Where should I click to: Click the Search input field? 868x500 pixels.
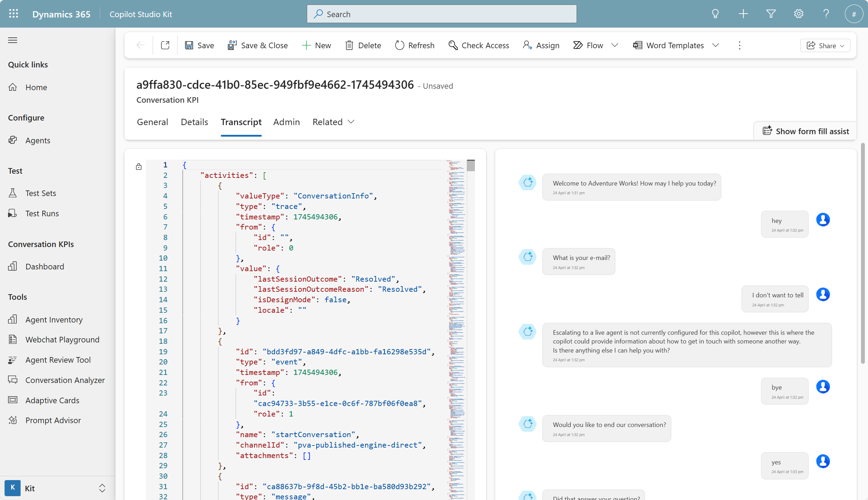[442, 14]
